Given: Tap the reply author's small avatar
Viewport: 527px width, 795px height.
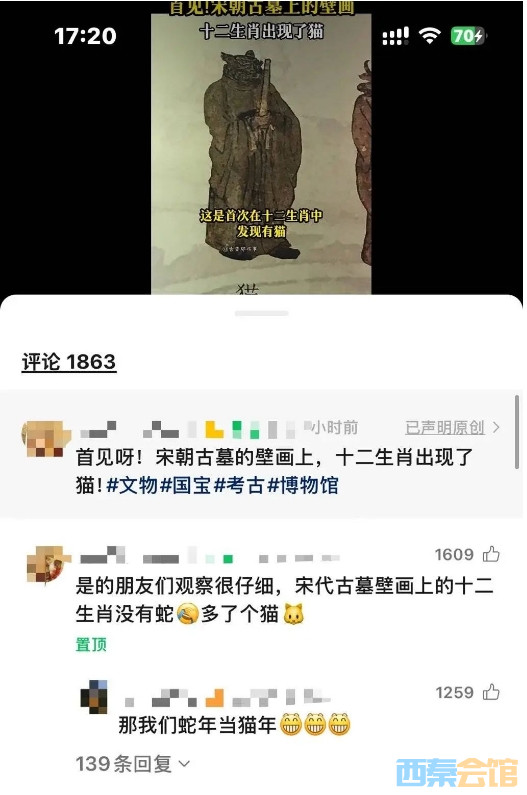Looking at the screenshot, I should pyautogui.click(x=94, y=697).
